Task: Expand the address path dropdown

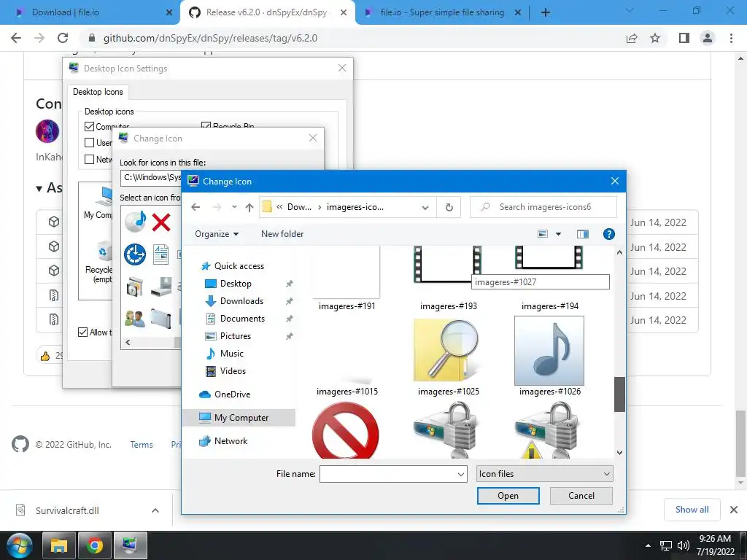Action: click(425, 207)
